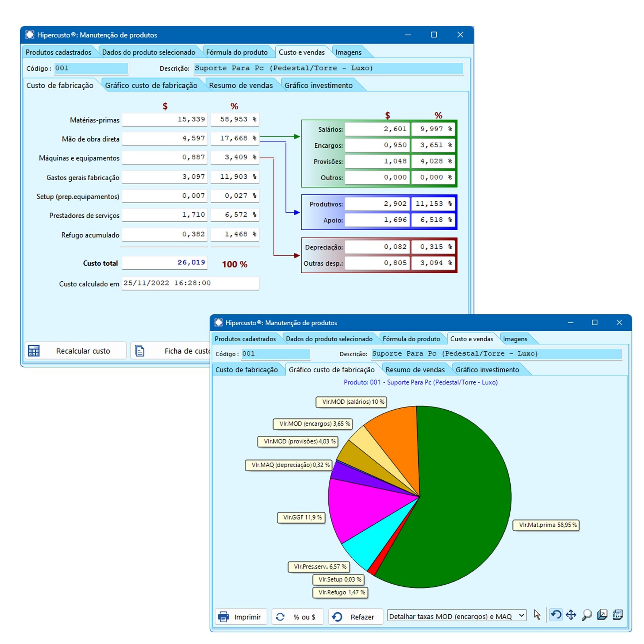This screenshot has width=644, height=644.
Task: Switch to Fórmula do produto tab in front window
Action: point(411,339)
